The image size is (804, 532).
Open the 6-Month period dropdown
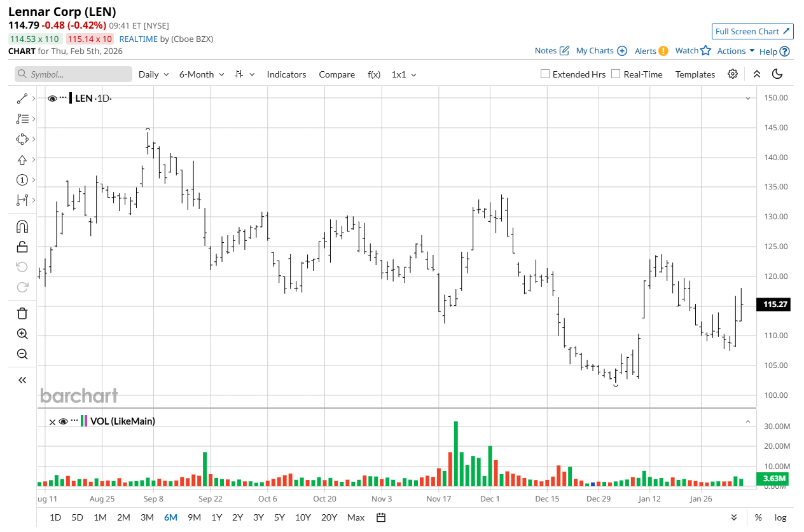tap(202, 74)
